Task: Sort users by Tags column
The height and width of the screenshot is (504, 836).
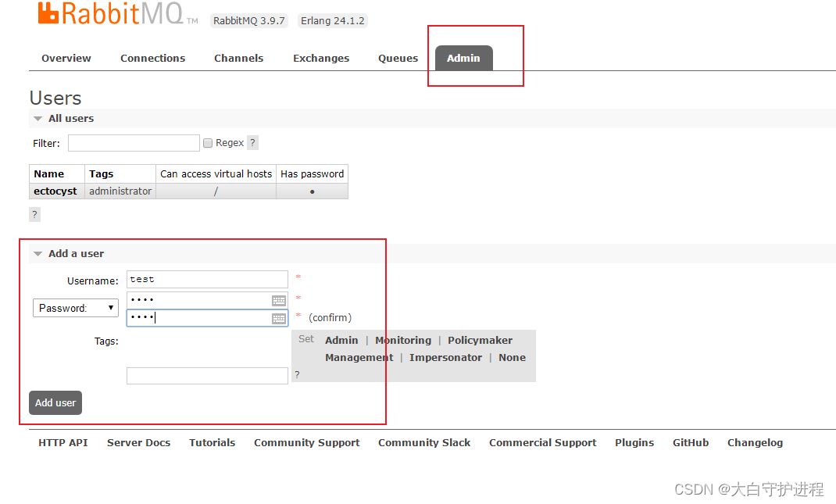Action: point(102,174)
